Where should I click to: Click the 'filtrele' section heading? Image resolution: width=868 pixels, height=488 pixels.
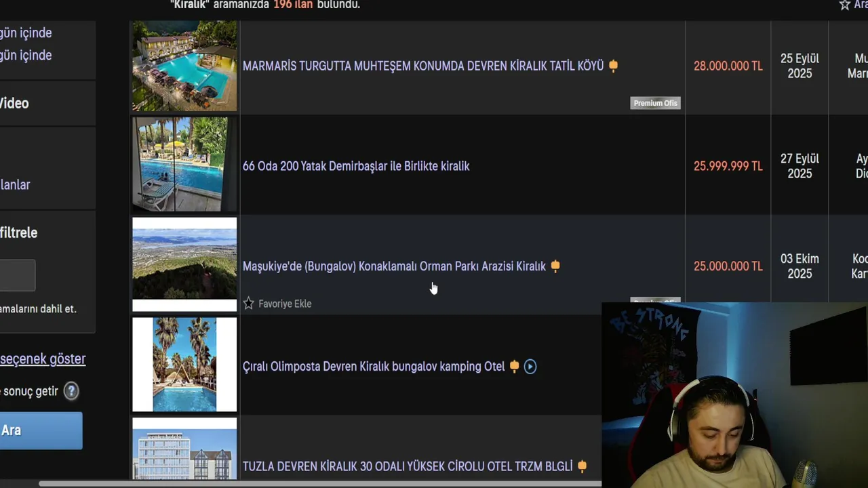(18, 232)
